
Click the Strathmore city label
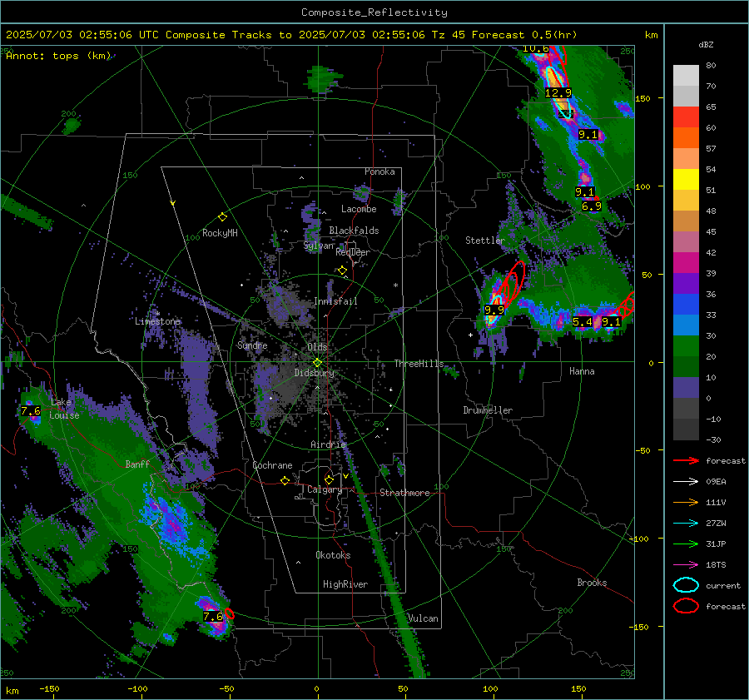click(404, 493)
